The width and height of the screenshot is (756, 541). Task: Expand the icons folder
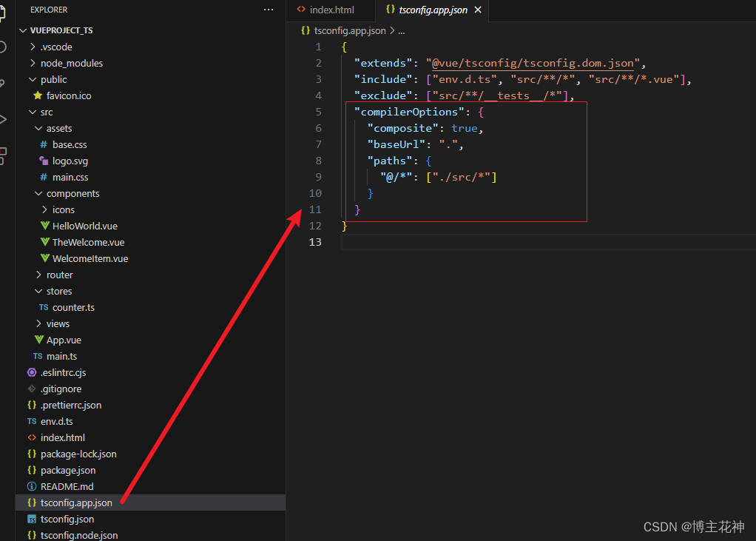coord(44,209)
